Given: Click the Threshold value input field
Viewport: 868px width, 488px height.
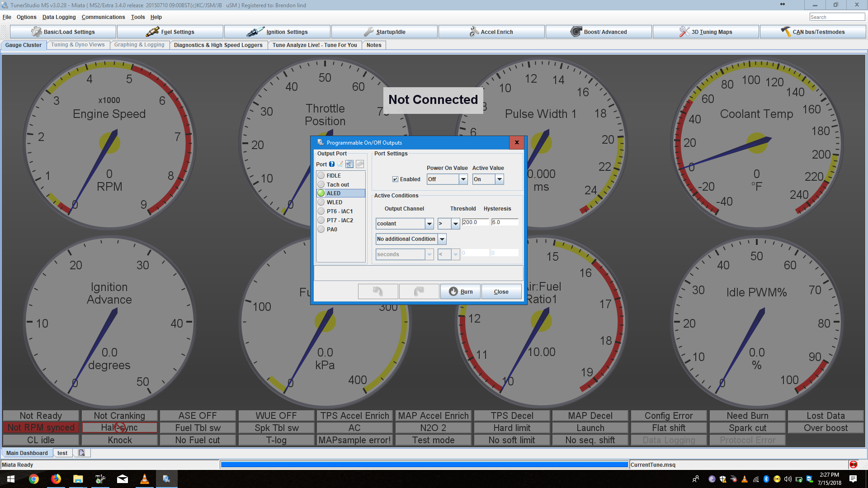Looking at the screenshot, I should tap(475, 222).
